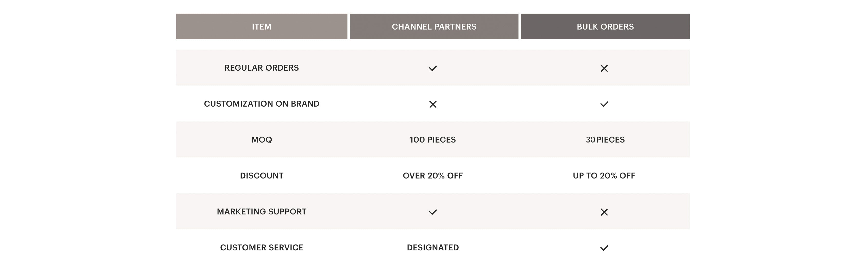The height and width of the screenshot is (264, 868).
Task: Select the CHANNEL PARTNERS column header
Action: tap(434, 27)
